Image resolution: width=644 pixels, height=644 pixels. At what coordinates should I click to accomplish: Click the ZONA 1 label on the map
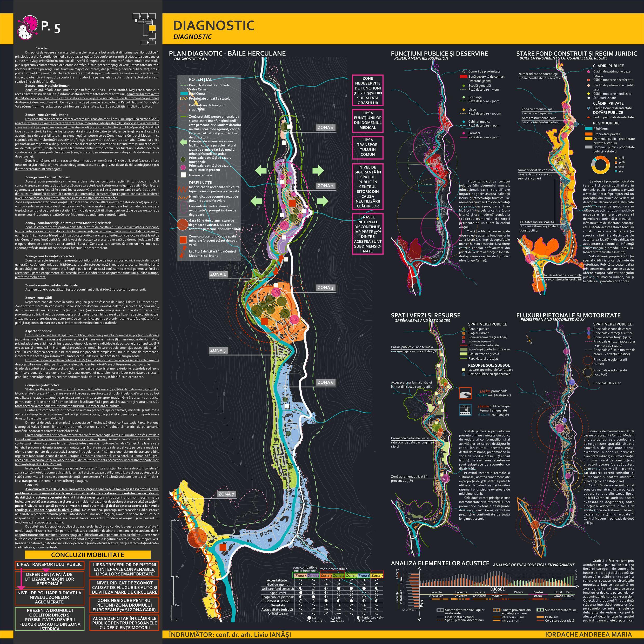pos(325,127)
